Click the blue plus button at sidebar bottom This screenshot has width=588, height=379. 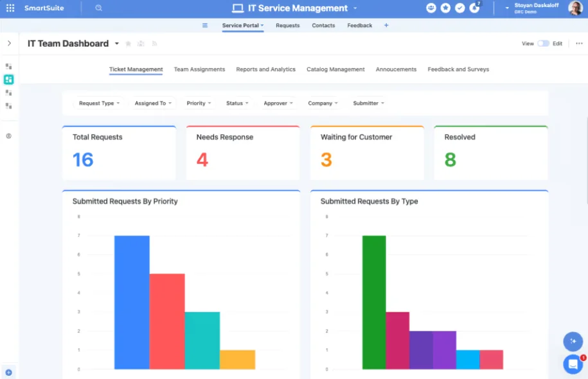coord(8,373)
